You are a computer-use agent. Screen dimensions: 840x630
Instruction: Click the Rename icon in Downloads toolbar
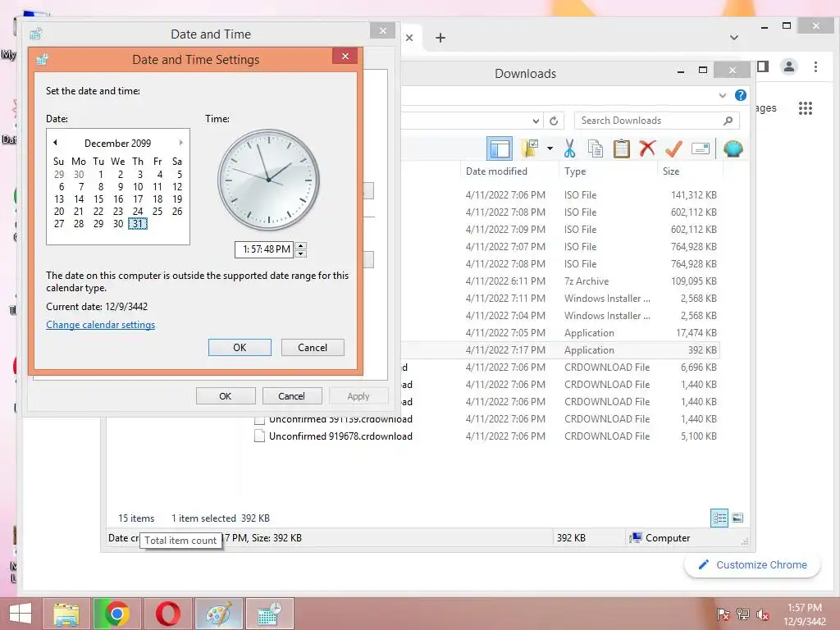pos(701,148)
